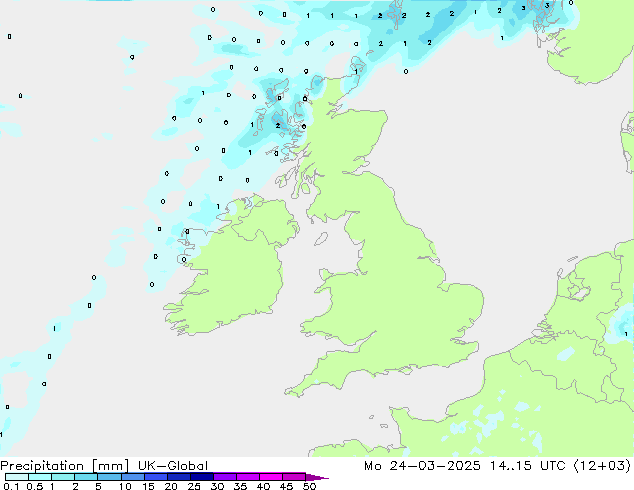Image resolution: width=634 pixels, height=490 pixels.
Task: Select the 30–35 mm purple legend swatch
Action: (x=224, y=477)
